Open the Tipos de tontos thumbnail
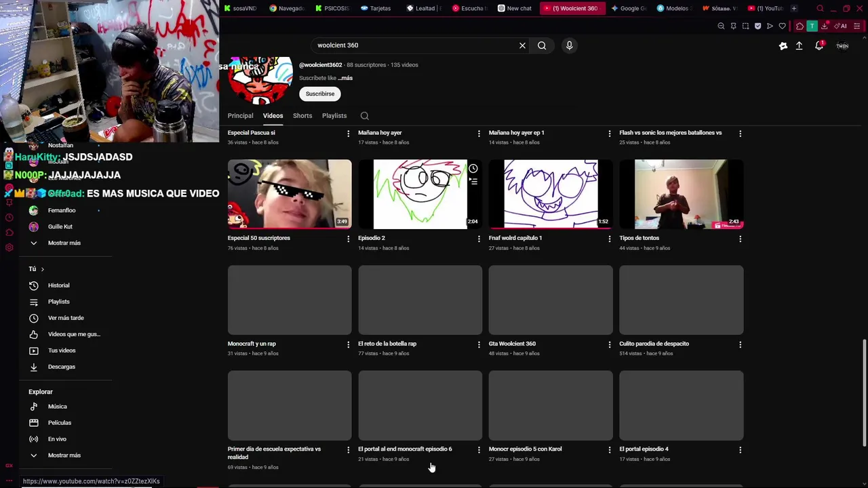The width and height of the screenshot is (868, 488). pyautogui.click(x=681, y=195)
